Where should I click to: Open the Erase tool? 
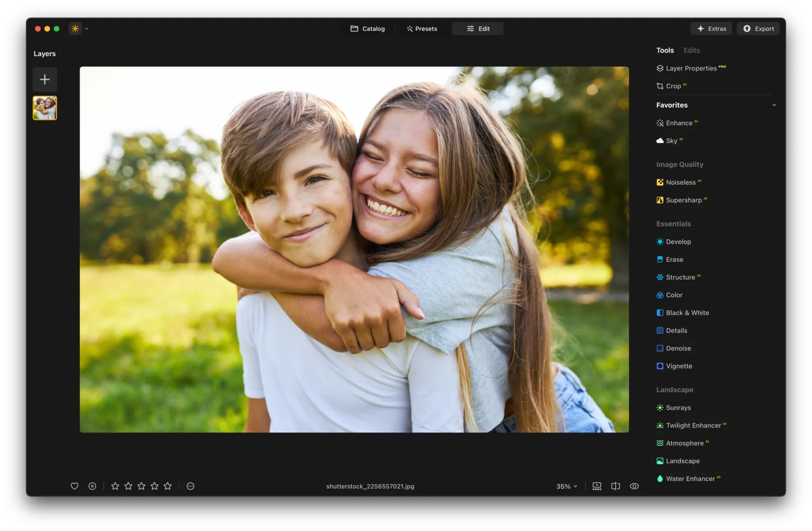pyautogui.click(x=674, y=259)
